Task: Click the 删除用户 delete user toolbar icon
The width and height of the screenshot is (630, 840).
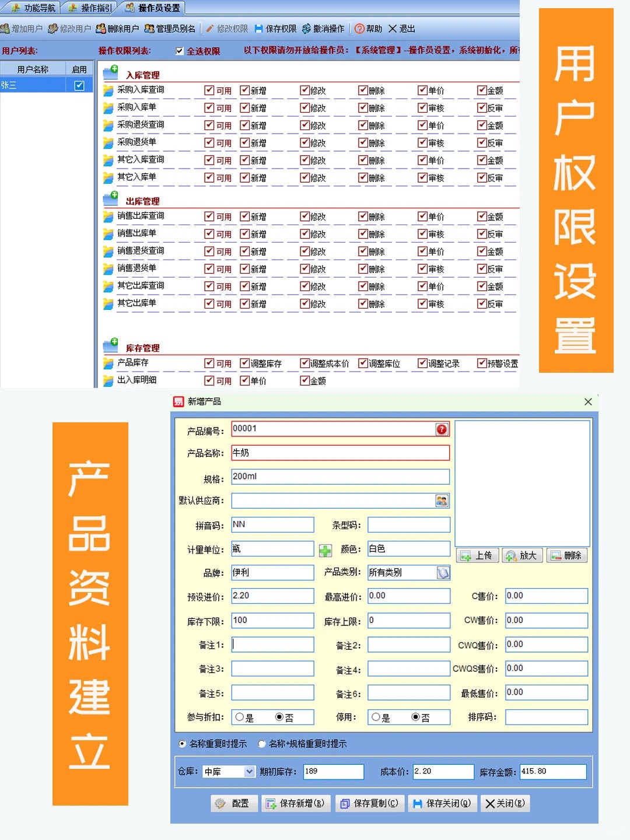Action: (101, 29)
